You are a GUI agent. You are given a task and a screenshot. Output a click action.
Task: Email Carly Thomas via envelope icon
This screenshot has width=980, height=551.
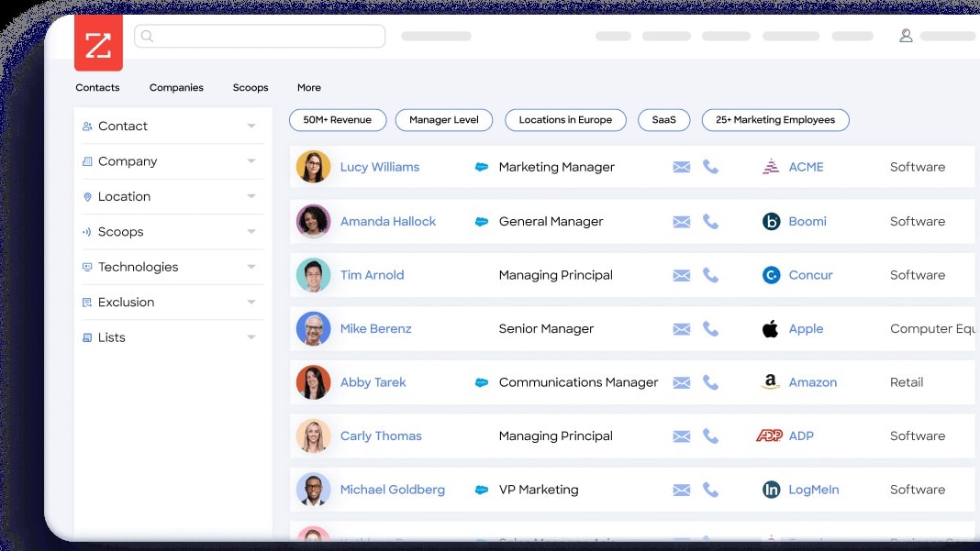681,436
